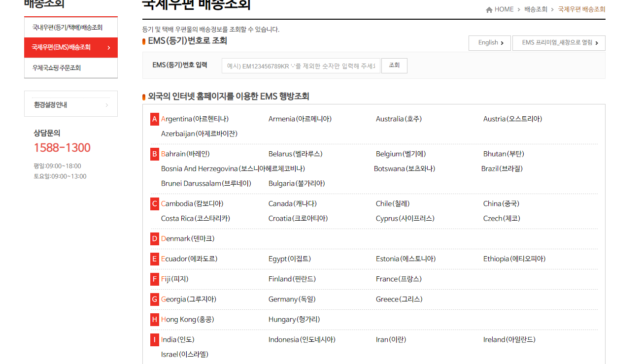Open Greece(그리스) tracking link

coord(399,299)
